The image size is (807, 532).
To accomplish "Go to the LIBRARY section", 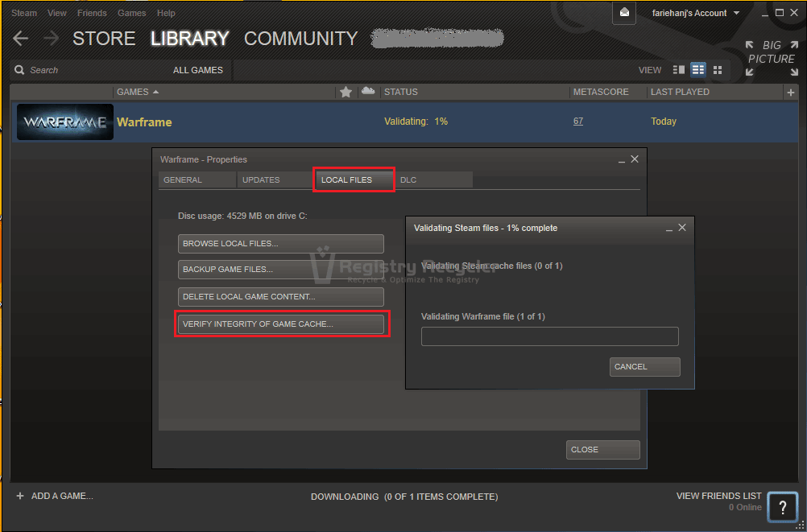I will [190, 39].
